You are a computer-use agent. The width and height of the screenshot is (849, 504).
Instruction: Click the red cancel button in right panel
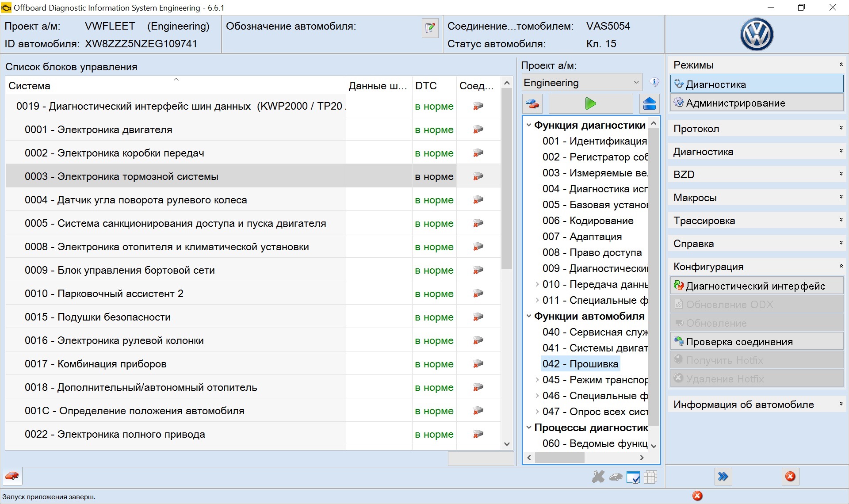pos(790,477)
